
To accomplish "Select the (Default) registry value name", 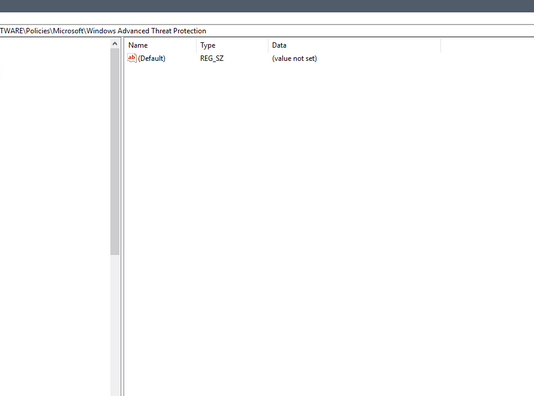I will tap(152, 58).
